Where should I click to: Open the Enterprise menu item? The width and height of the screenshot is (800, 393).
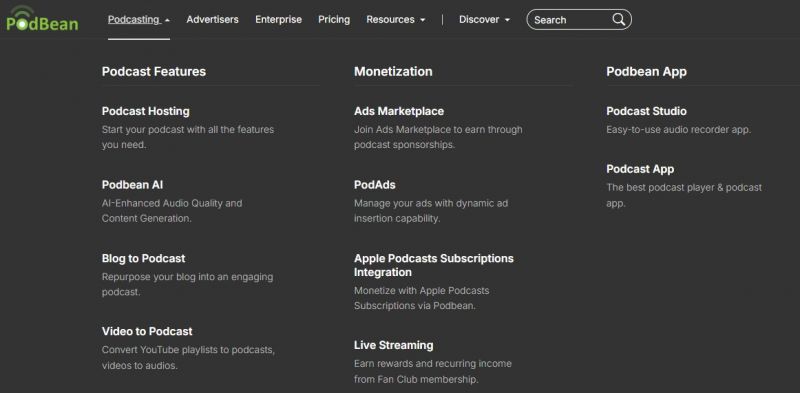[x=279, y=19]
